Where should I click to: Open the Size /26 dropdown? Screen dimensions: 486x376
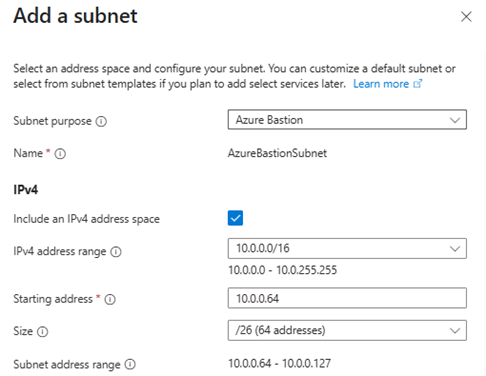pyautogui.click(x=347, y=330)
